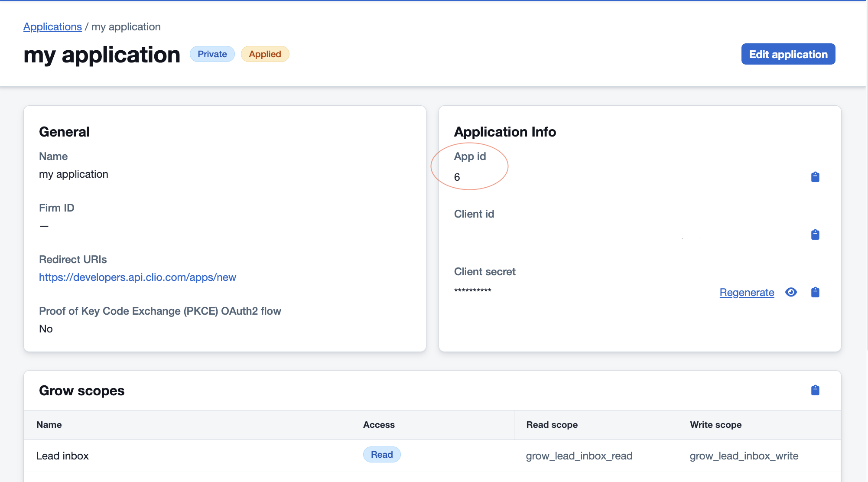This screenshot has width=868, height=482.
Task: Copy the Client secret to clipboard
Action: pos(815,292)
